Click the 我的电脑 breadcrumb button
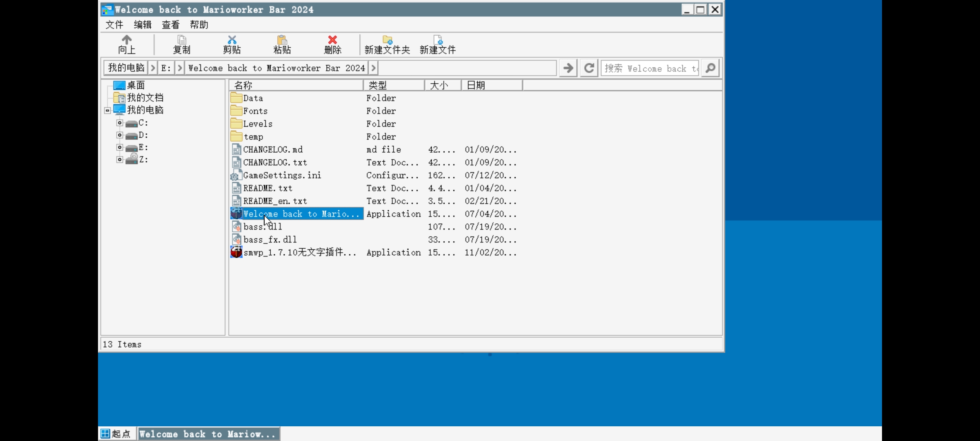 (126, 68)
